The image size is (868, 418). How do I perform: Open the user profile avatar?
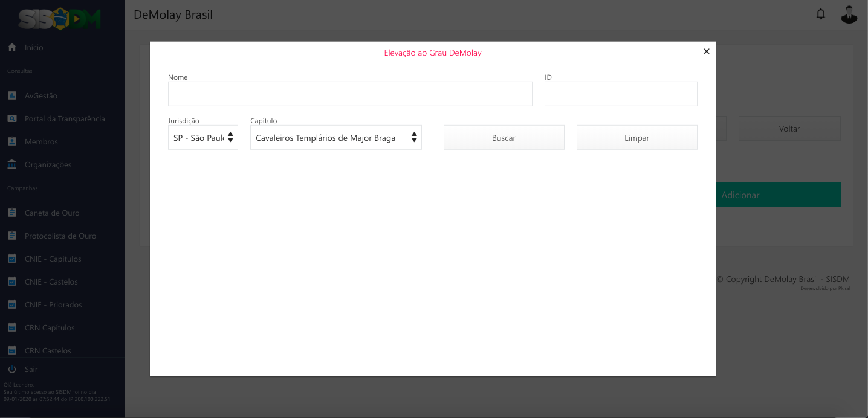[x=849, y=14]
